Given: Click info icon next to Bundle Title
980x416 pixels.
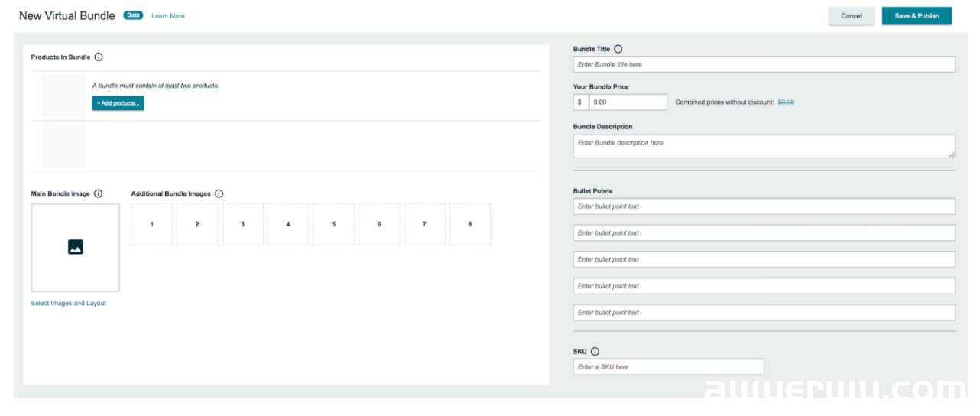Looking at the screenshot, I should click(618, 49).
